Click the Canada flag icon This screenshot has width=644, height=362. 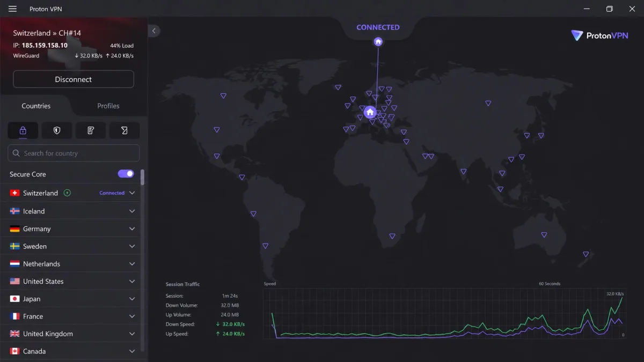tap(15, 351)
